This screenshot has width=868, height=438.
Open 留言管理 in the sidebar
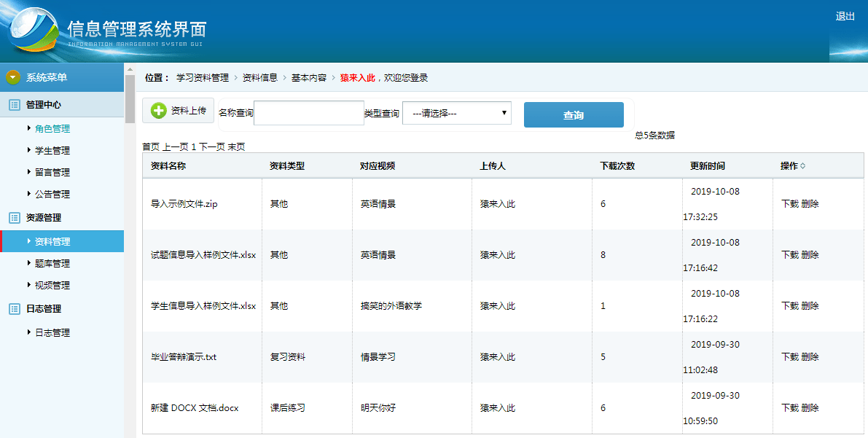click(x=52, y=172)
